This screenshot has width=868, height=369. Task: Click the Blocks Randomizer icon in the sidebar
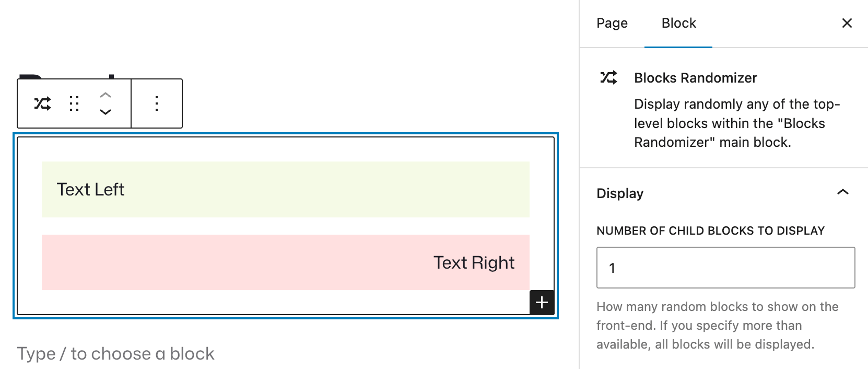[x=607, y=77]
